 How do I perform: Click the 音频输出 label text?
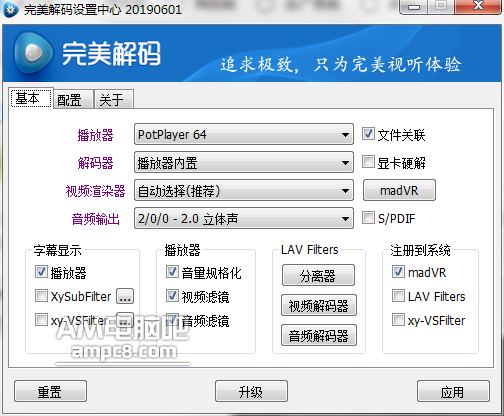[95, 219]
